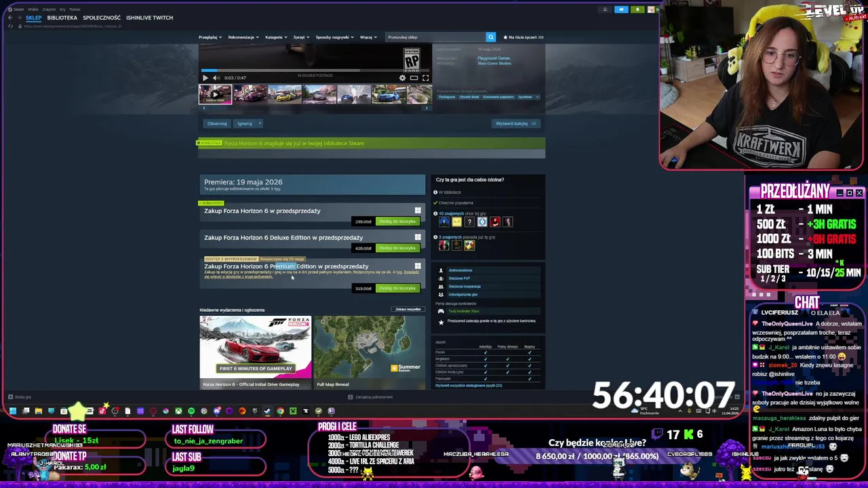Select the 'Otwarty świat' tag
Image resolution: width=868 pixels, height=488 pixels.
click(469, 97)
